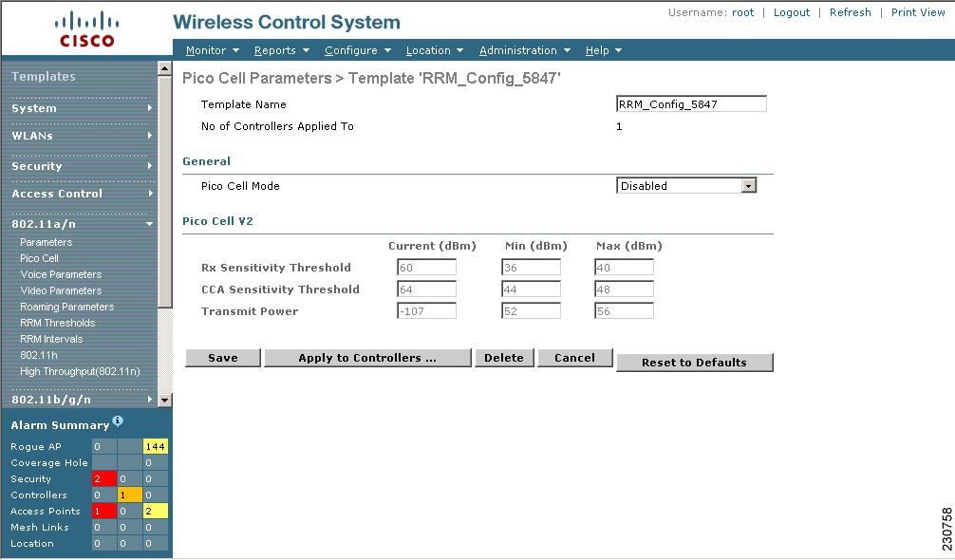Select Pico Cell in the sidebar
This screenshot has width=955, height=560.
pyautogui.click(x=39, y=258)
